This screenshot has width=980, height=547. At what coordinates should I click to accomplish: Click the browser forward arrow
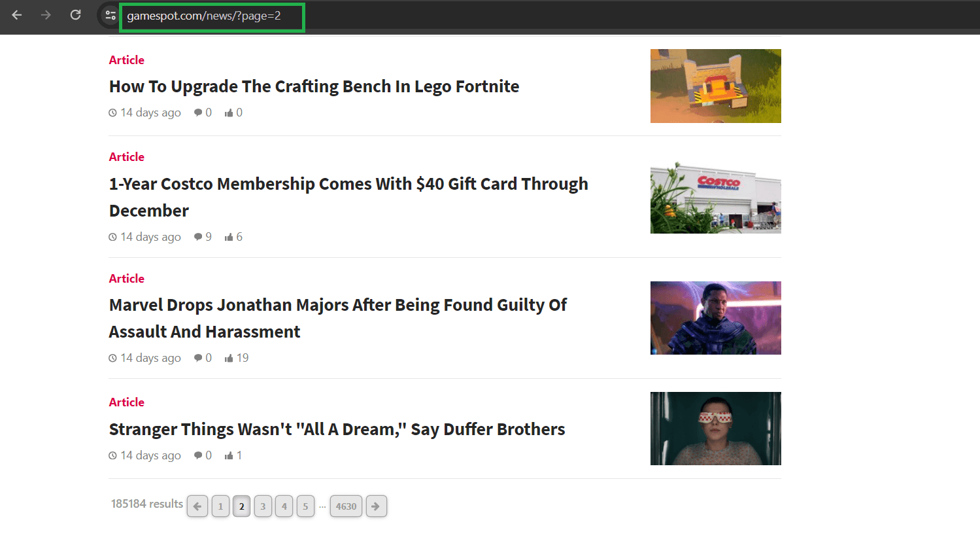[x=46, y=15]
